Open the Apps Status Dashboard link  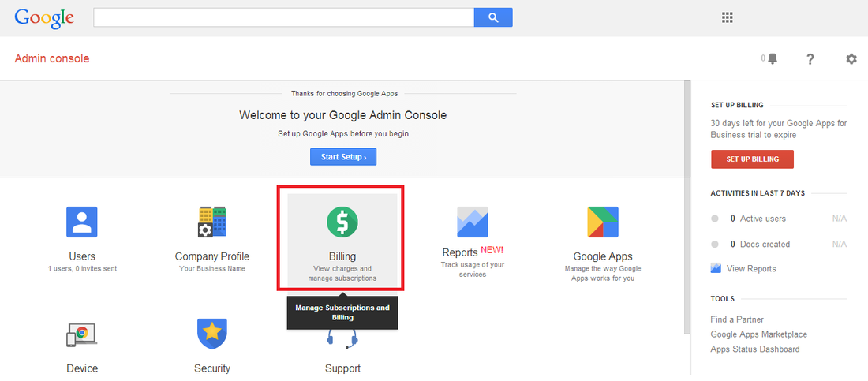[755, 349]
